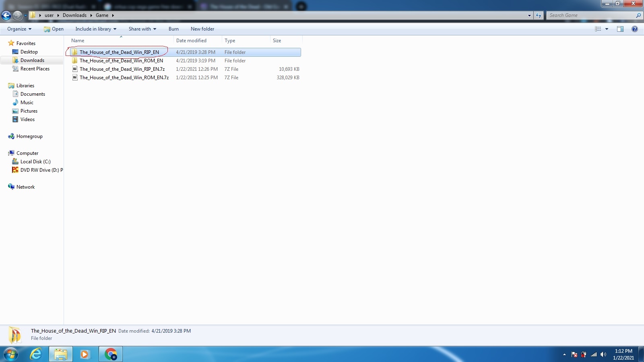Switch to Google Chrome in the taskbar

click(x=111, y=354)
